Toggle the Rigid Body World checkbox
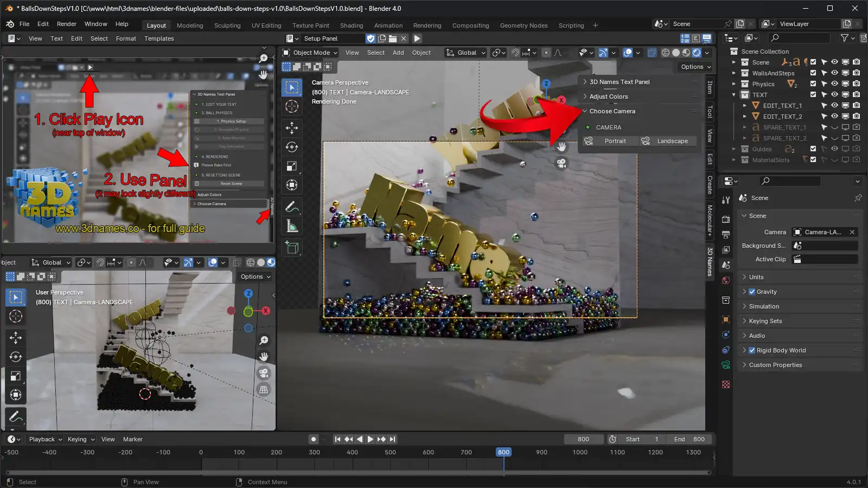This screenshot has width=868, height=488. [x=752, y=350]
